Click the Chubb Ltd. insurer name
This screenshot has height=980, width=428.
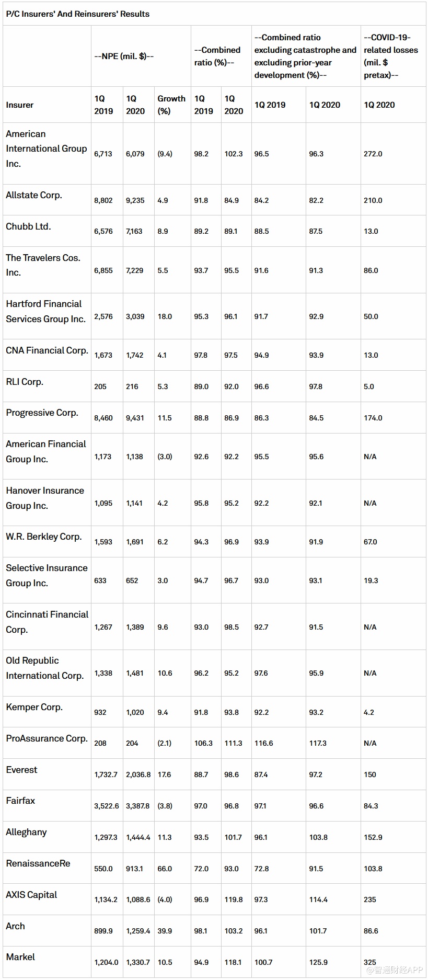coord(28,226)
